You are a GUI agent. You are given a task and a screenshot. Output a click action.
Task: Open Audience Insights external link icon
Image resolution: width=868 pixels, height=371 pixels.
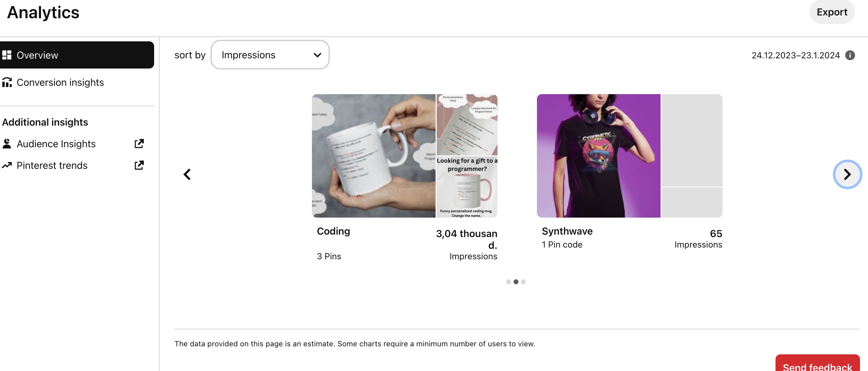click(139, 144)
